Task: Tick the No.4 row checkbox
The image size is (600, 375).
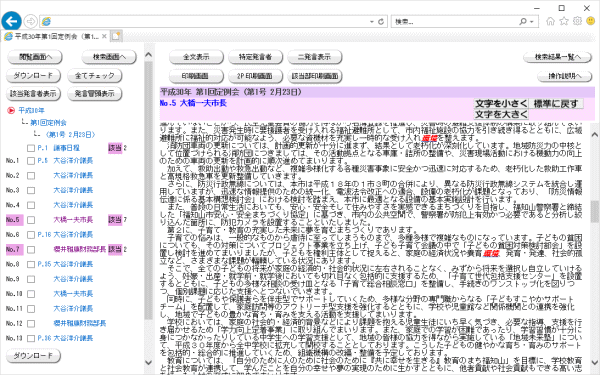Action: [x=31, y=205]
